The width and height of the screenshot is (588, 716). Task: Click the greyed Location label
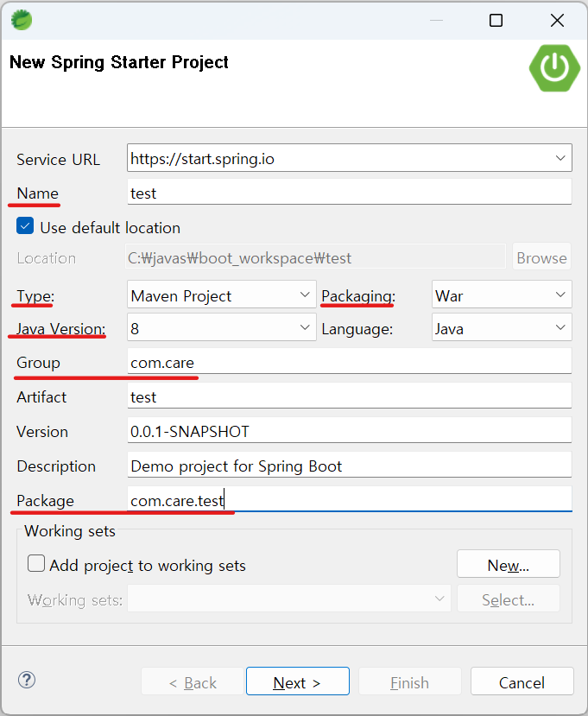point(46,258)
